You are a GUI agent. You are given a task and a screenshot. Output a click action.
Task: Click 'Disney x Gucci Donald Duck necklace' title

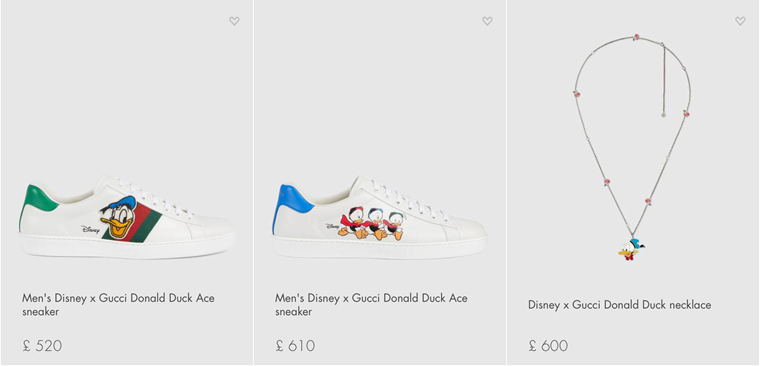pyautogui.click(x=620, y=305)
